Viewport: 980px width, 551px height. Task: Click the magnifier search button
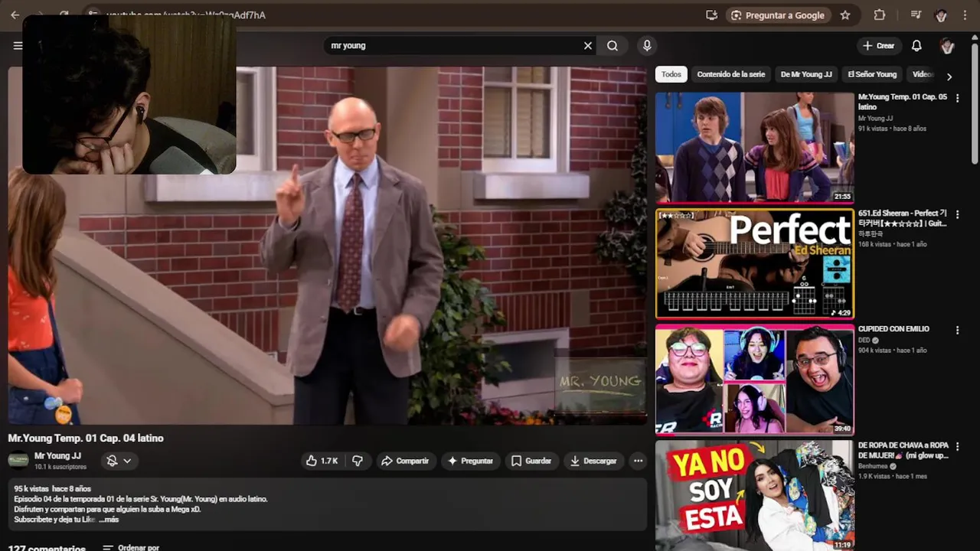(612, 46)
